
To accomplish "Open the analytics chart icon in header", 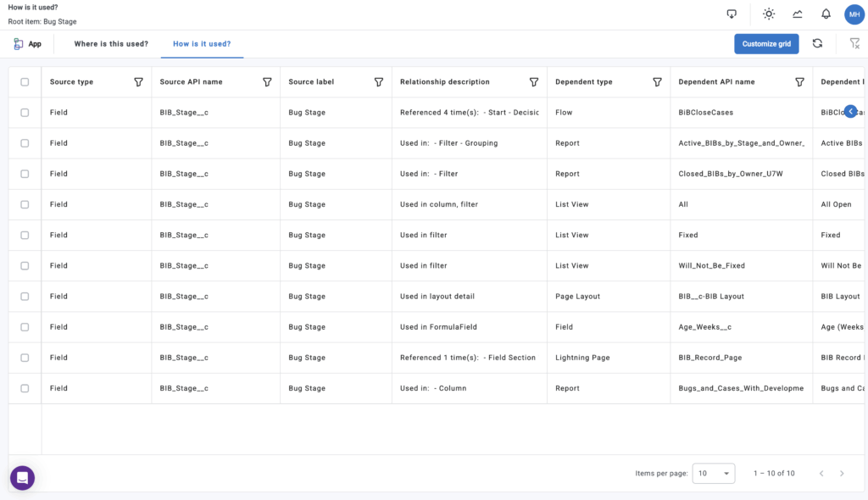I will click(x=798, y=14).
